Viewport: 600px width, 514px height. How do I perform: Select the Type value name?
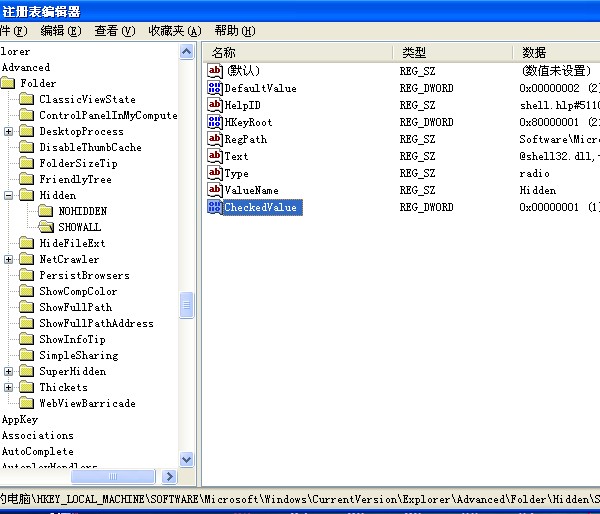click(236, 173)
